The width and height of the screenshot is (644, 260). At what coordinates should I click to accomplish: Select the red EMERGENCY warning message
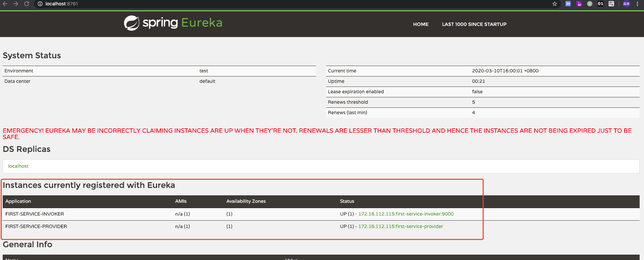click(x=317, y=134)
